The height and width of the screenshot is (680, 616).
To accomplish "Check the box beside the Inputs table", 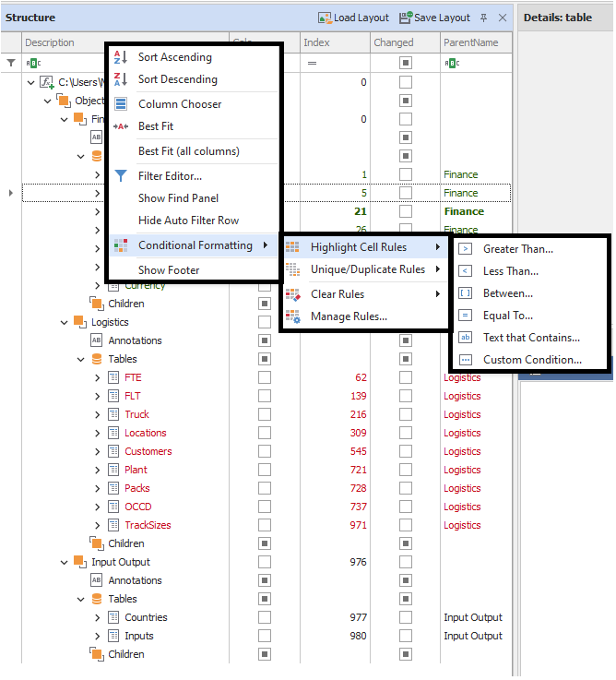I will [x=265, y=636].
